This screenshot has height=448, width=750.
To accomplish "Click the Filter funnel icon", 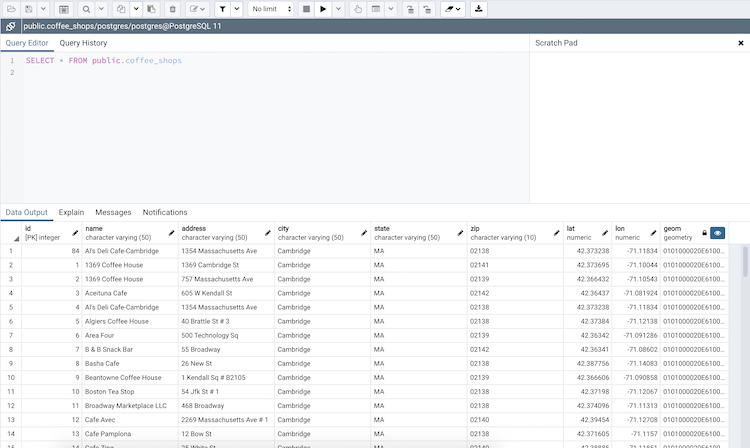I will [223, 9].
